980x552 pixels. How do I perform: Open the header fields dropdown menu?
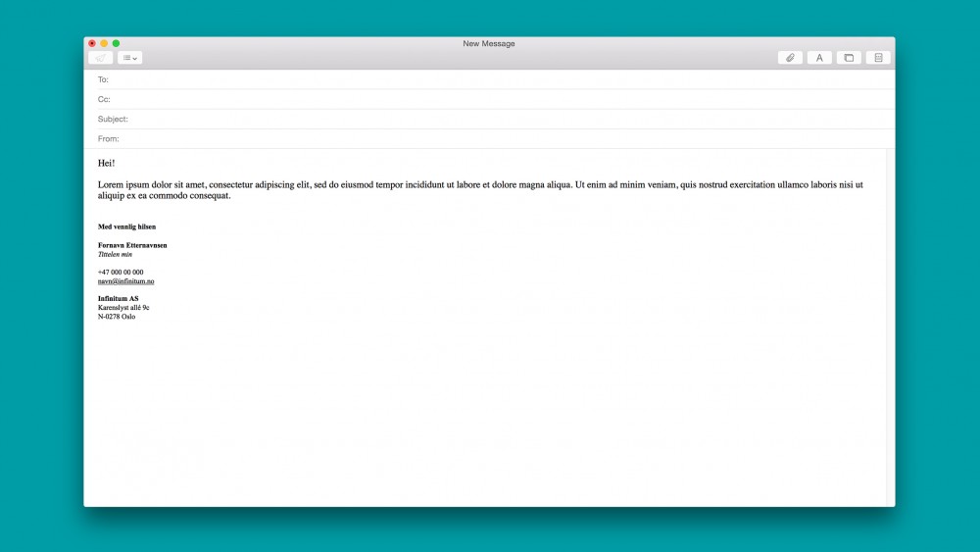(130, 58)
